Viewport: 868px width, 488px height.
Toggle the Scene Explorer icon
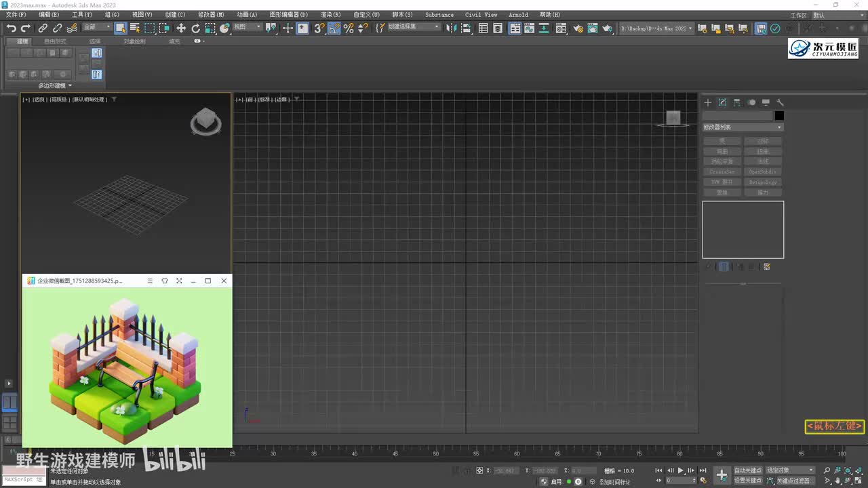[484, 28]
